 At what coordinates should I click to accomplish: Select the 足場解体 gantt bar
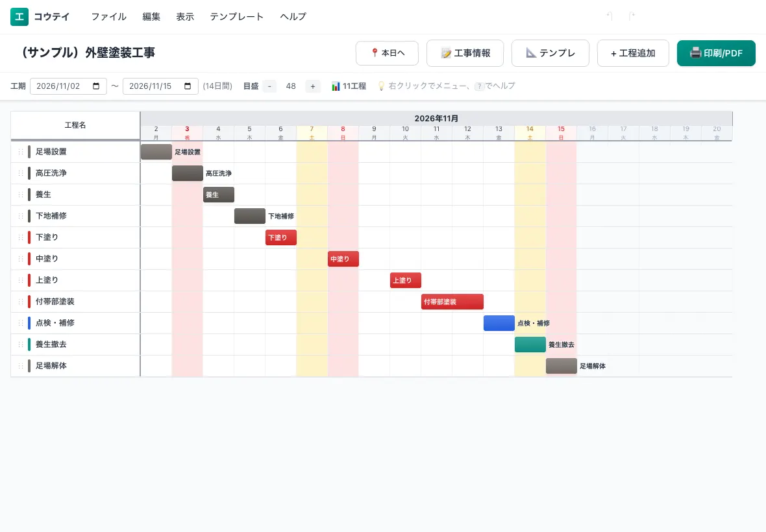[562, 365]
